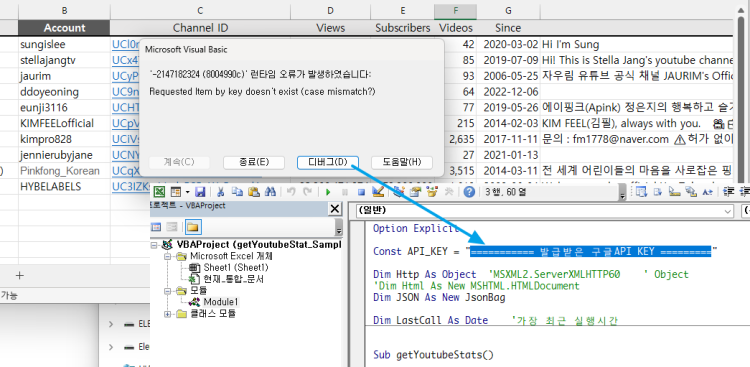
Task: Click the highlighted API KEY string in code
Action: coord(590,251)
